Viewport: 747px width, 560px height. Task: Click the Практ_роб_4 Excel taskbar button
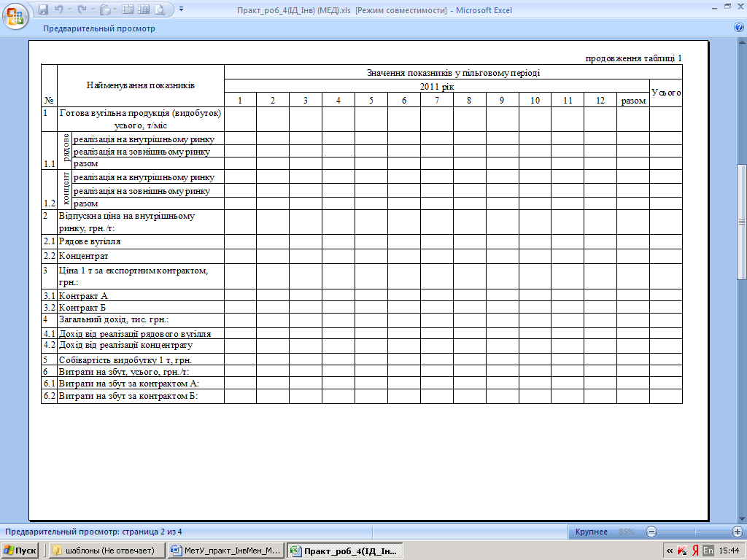[345, 551]
